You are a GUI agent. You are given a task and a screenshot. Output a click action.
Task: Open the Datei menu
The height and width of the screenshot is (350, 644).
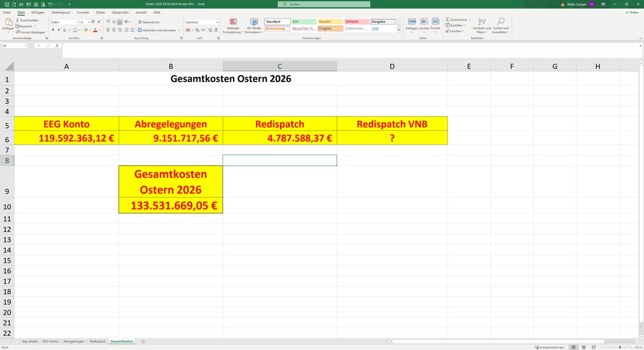pos(7,12)
